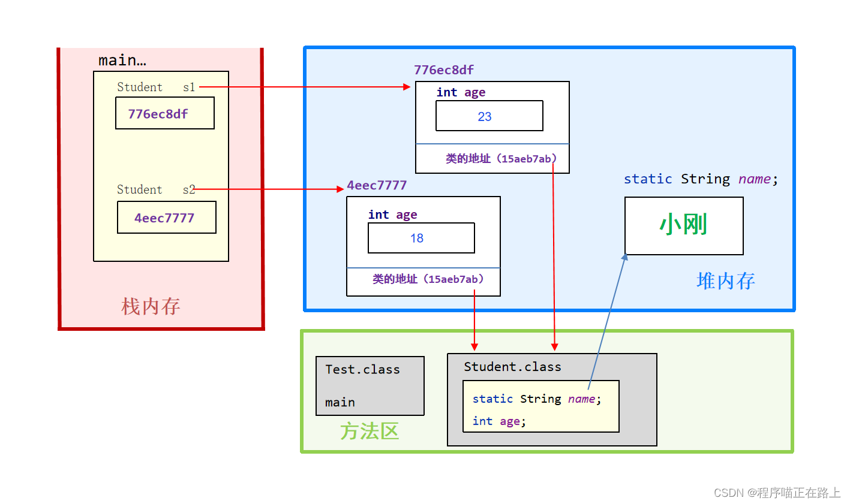Select the box containing 小刚
This screenshot has width=850, height=504.
coord(684,226)
